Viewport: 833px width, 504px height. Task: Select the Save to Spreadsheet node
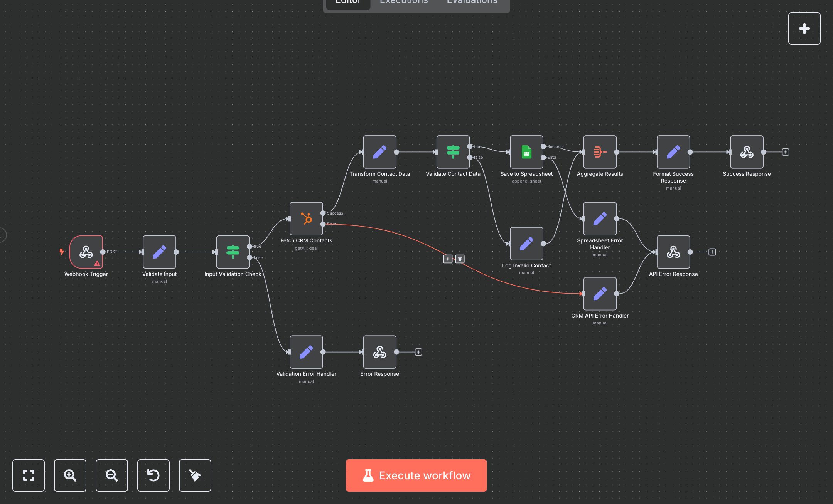[526, 152]
